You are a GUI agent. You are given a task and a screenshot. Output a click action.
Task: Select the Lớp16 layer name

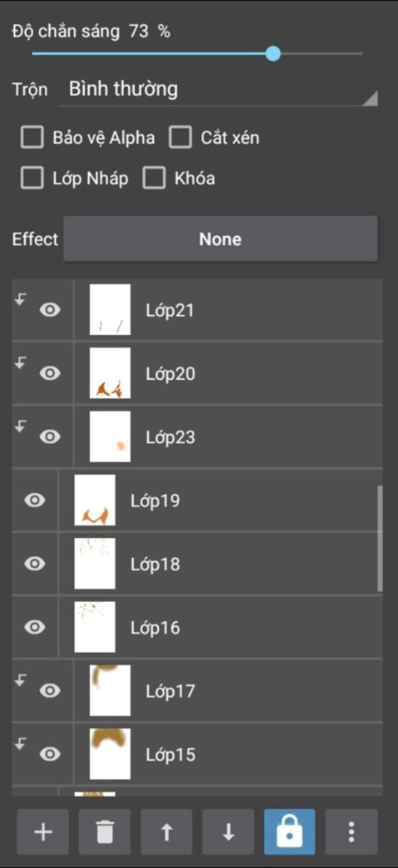pyautogui.click(x=155, y=628)
